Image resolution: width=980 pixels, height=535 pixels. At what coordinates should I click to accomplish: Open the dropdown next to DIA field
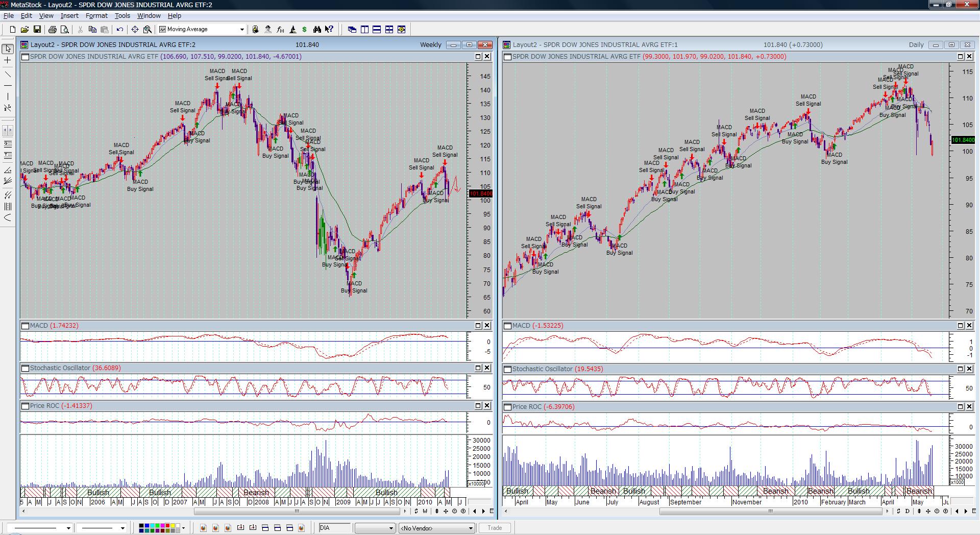coord(391,528)
